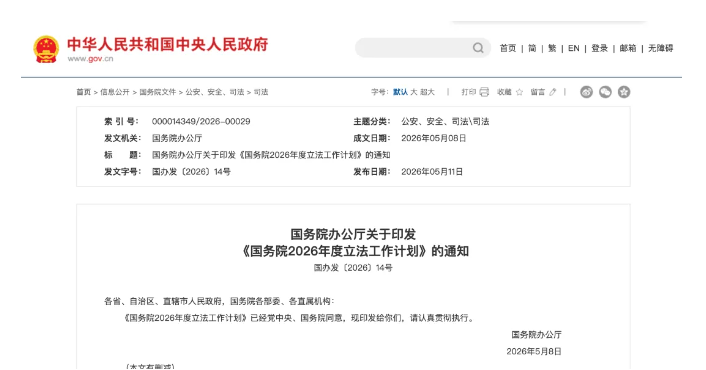Click the date 2026年5月8日 signature
The image size is (706, 370).
point(534,351)
